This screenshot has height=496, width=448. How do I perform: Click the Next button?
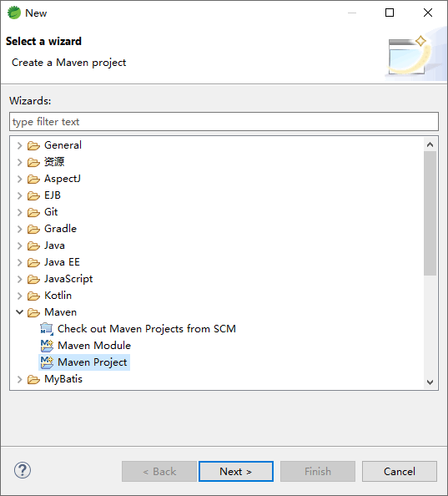(236, 471)
